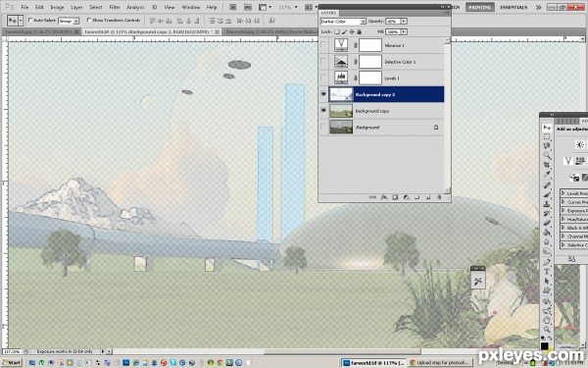The height and width of the screenshot is (368, 588).
Task: Select the 3D Rotate tool
Action: [547, 301]
